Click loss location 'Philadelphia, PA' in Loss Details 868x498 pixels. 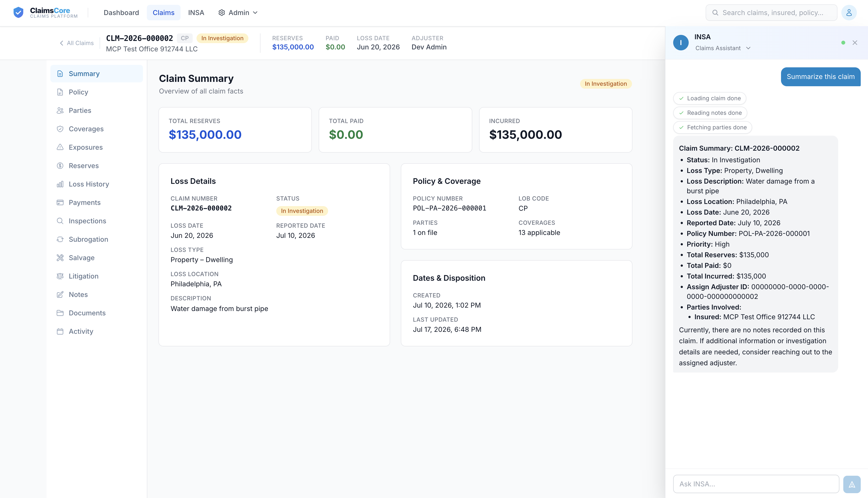point(196,284)
